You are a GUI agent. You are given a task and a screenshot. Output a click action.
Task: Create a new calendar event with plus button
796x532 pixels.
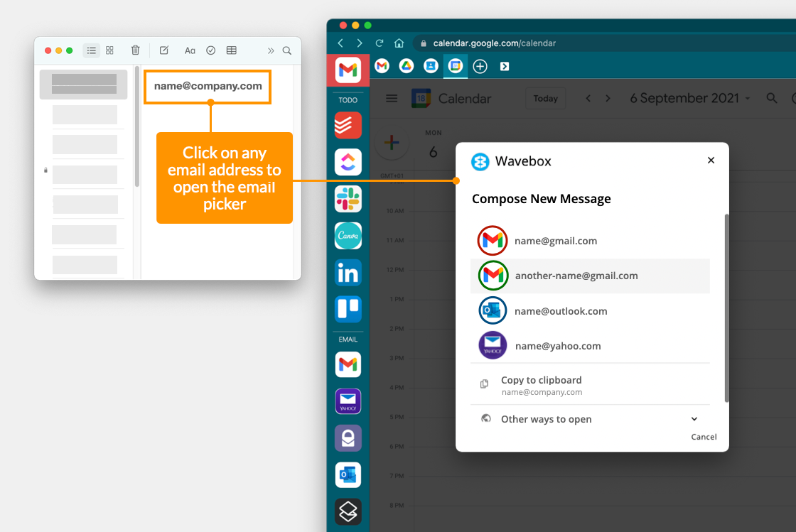tap(392, 143)
